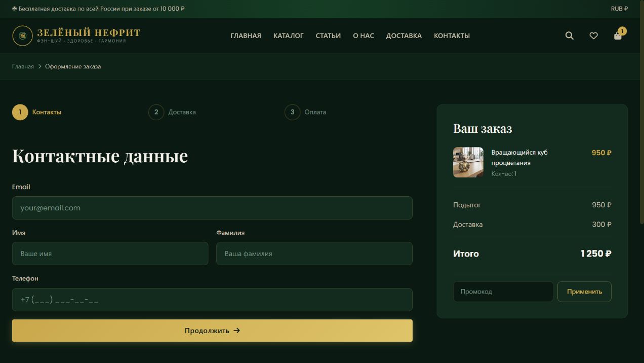Focus the Имя input field
Image resolution: width=644 pixels, height=363 pixels.
point(110,253)
